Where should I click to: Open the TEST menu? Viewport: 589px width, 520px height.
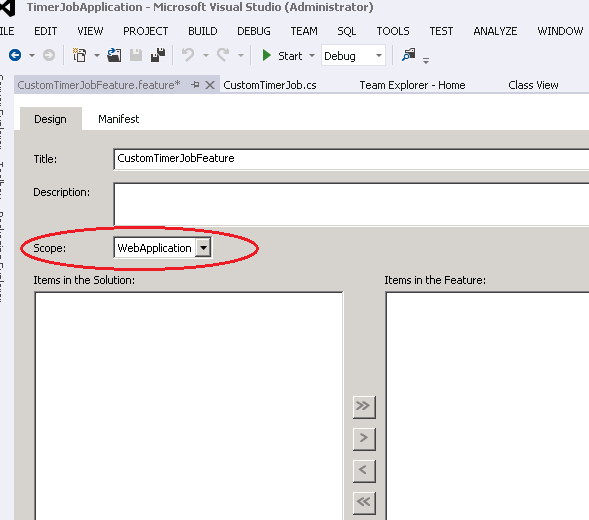[441, 31]
